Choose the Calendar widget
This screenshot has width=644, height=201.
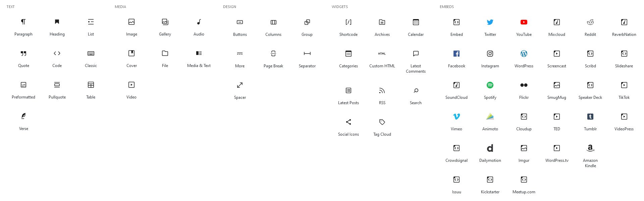[416, 27]
